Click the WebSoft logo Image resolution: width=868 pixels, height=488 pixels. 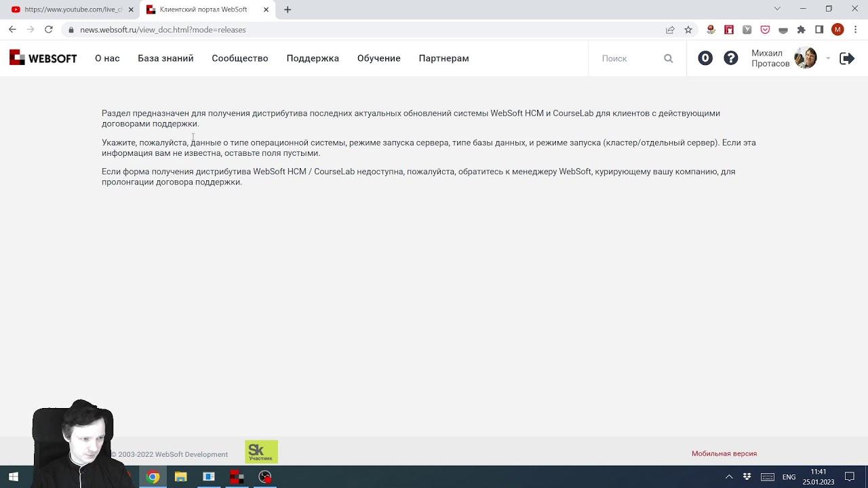(43, 58)
